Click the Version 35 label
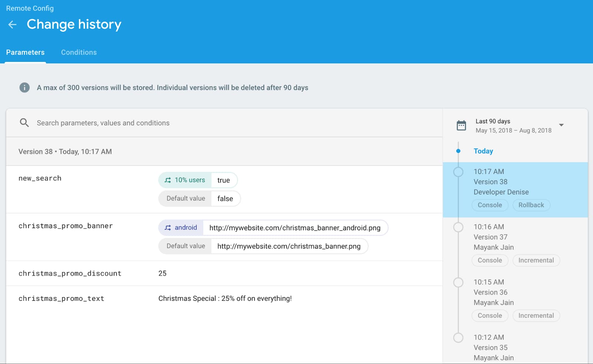This screenshot has height=364, width=593. coord(490,347)
